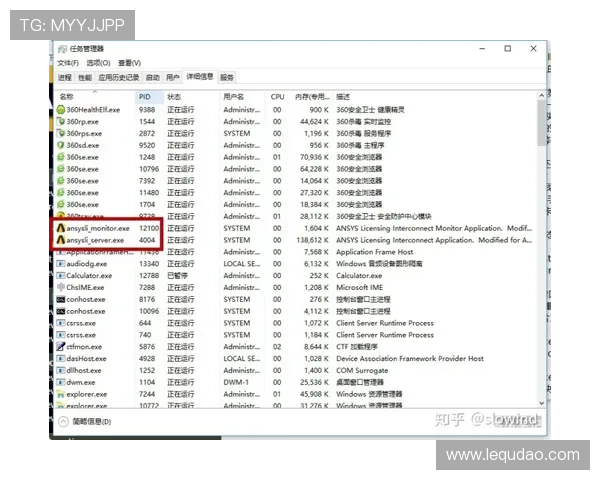Sort by the 状态 column header
The image size is (600, 480).
(191, 97)
